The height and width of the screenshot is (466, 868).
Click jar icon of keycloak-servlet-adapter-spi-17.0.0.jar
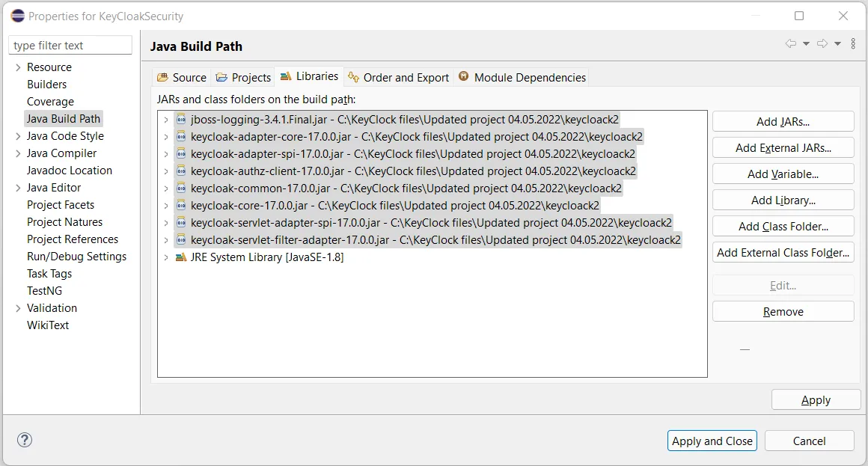181,222
